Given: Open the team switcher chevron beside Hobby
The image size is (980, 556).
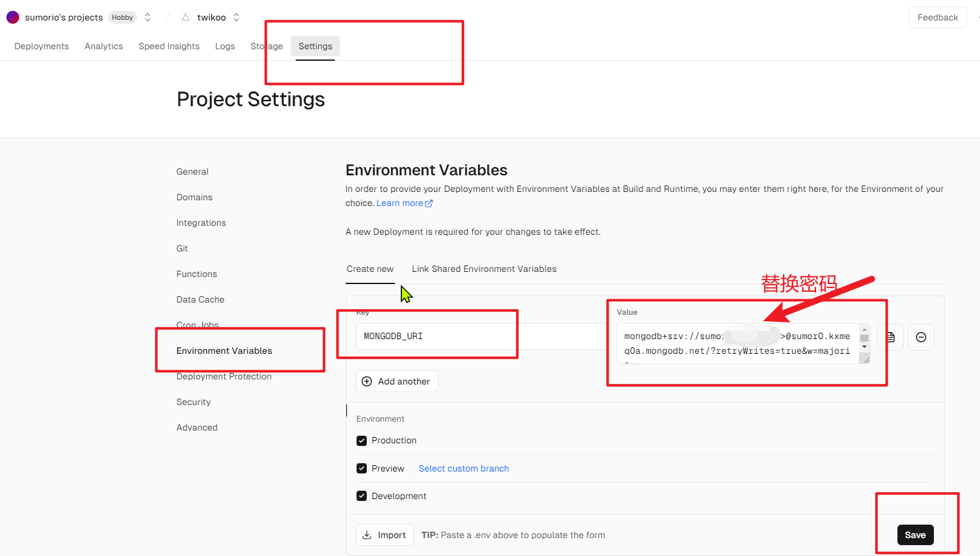Looking at the screenshot, I should point(147,17).
